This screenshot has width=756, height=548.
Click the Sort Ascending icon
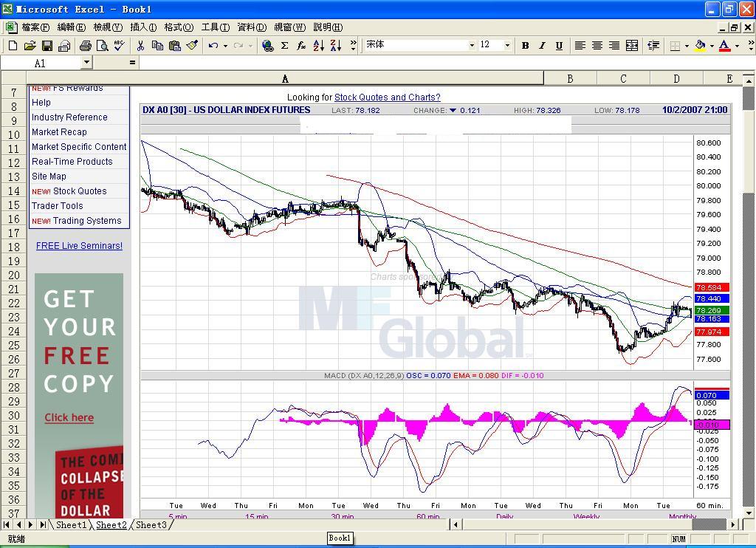pyautogui.click(x=317, y=45)
